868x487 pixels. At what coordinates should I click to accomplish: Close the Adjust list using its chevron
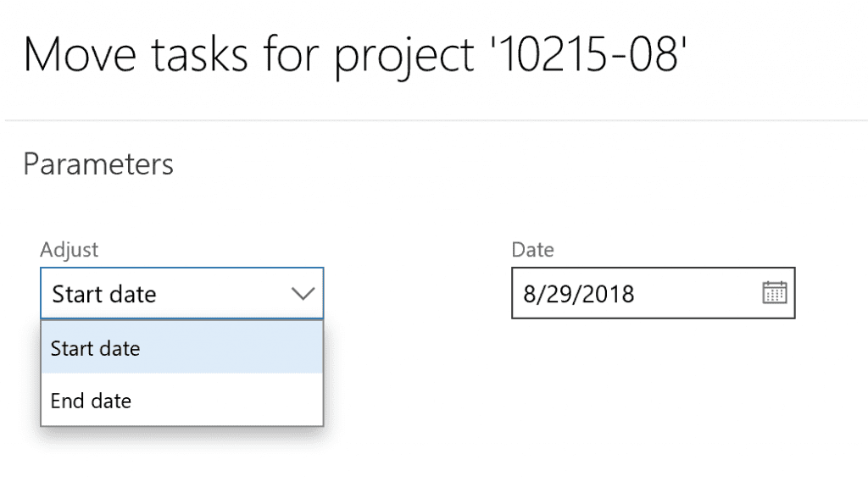click(303, 294)
